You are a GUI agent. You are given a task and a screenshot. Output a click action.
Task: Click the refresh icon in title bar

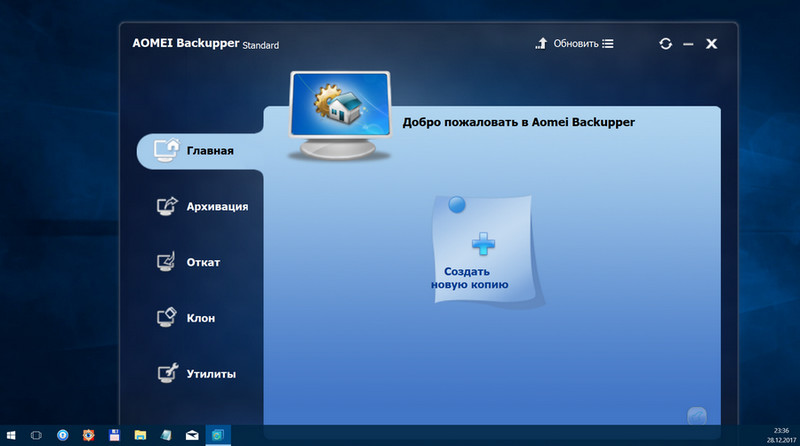pyautogui.click(x=665, y=44)
